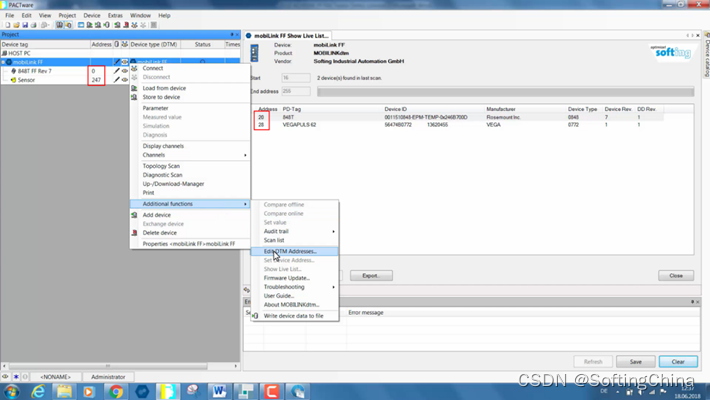
Task: Choose Topology Scan from context menu
Action: click(x=162, y=166)
